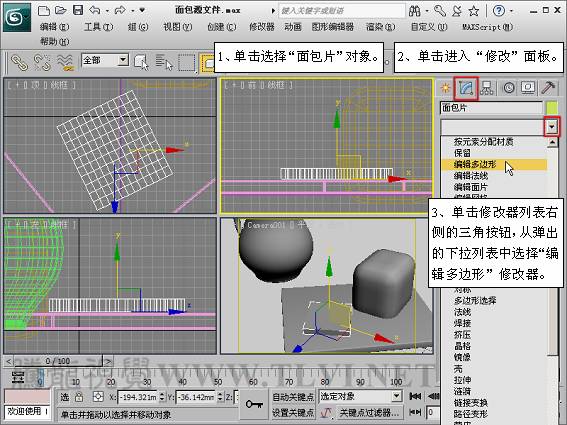567x425 pixels.
Task: Click the green object color swatch
Action: tap(552, 108)
